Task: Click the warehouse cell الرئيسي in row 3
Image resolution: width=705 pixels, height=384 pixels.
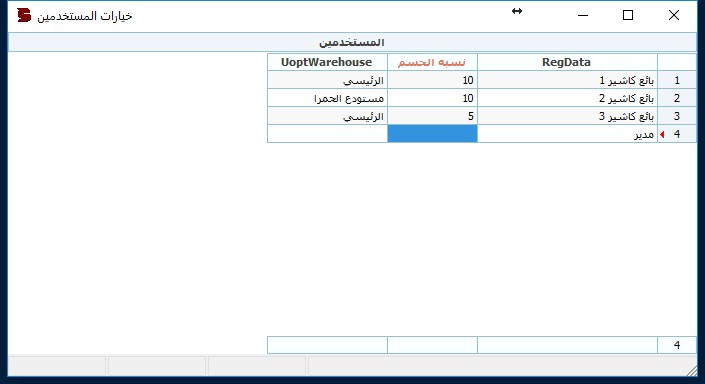Action: (x=327, y=116)
